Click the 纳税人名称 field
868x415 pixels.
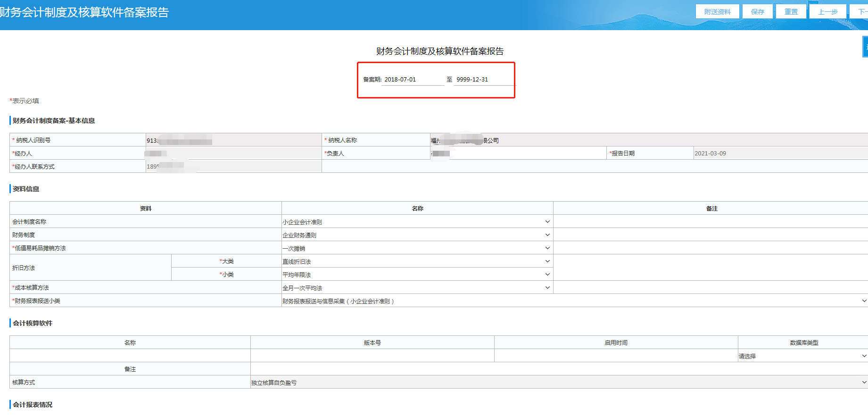pyautogui.click(x=649, y=140)
